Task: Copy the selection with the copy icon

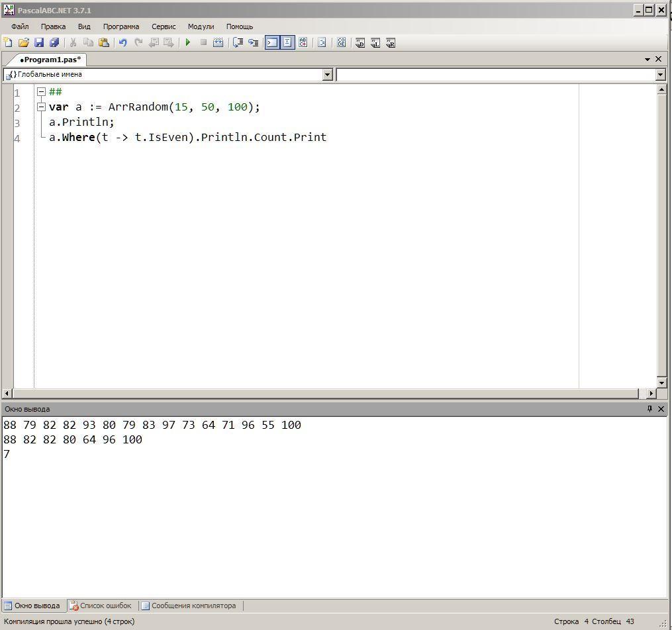Action: tap(89, 42)
